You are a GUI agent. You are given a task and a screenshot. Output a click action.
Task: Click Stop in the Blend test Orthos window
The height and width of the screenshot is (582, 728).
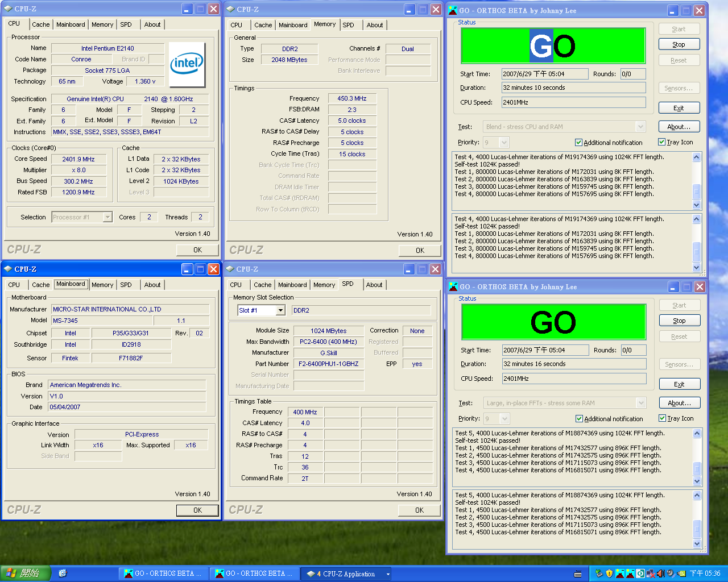click(679, 44)
